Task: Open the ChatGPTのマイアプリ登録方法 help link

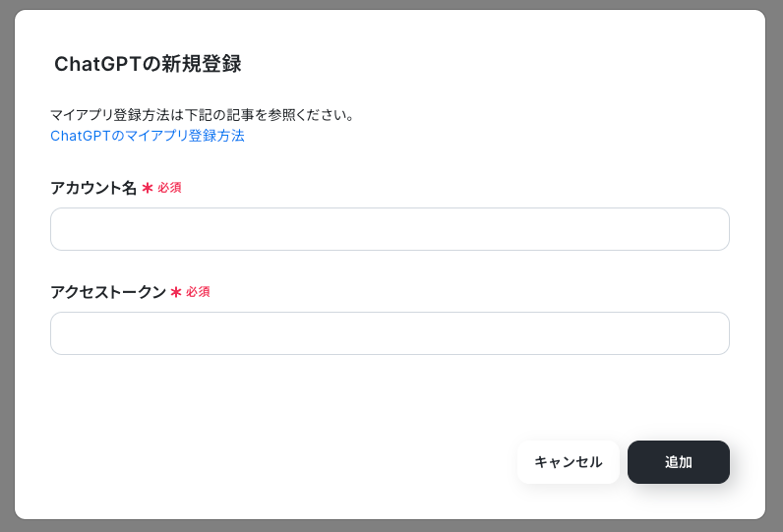Action: coord(148,136)
